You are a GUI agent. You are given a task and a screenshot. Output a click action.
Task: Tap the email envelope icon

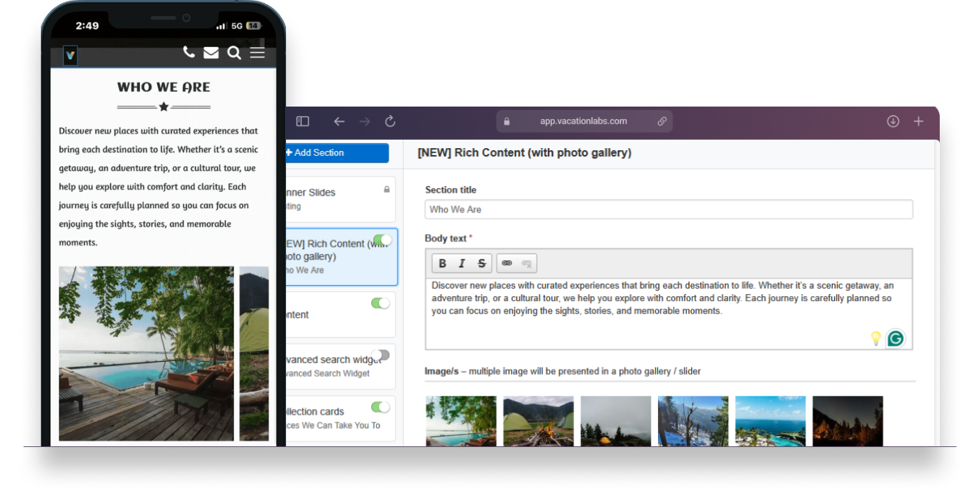click(211, 53)
